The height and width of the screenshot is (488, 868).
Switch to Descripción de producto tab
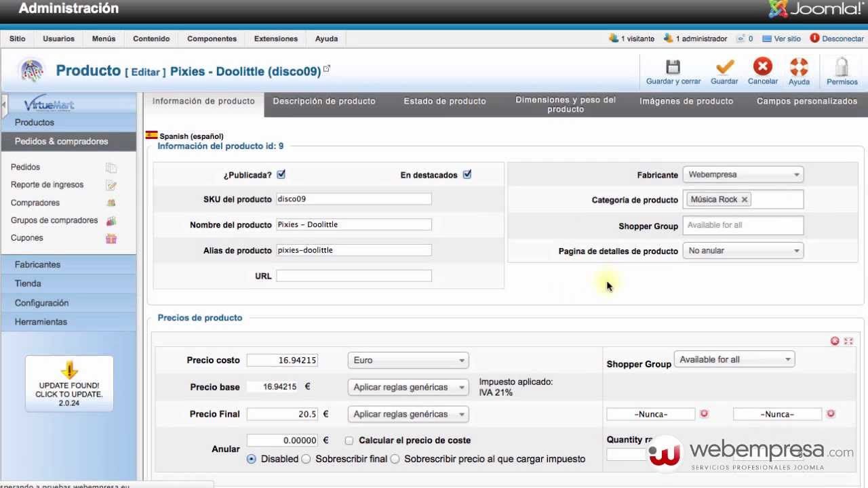coord(324,101)
